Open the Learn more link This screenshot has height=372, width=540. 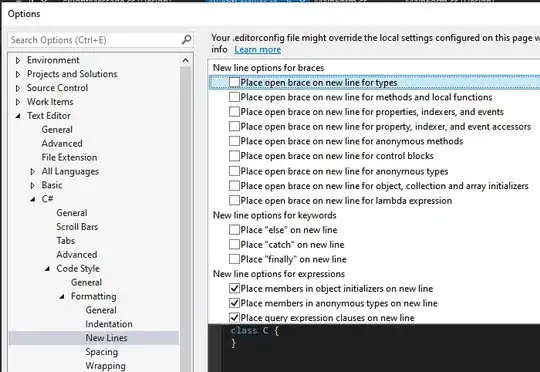click(x=258, y=50)
